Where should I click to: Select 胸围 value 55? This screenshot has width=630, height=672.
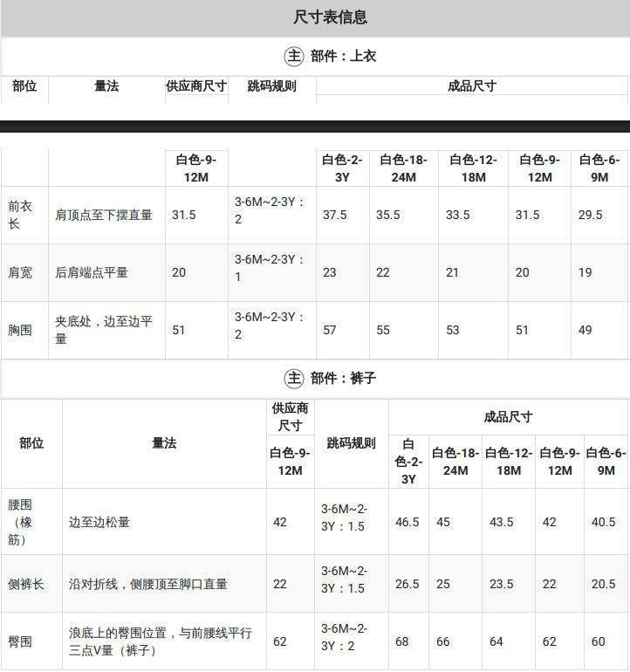tap(383, 330)
